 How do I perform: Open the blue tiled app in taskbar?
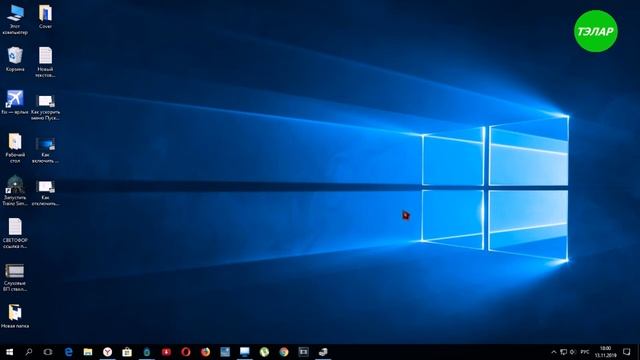[225, 352]
